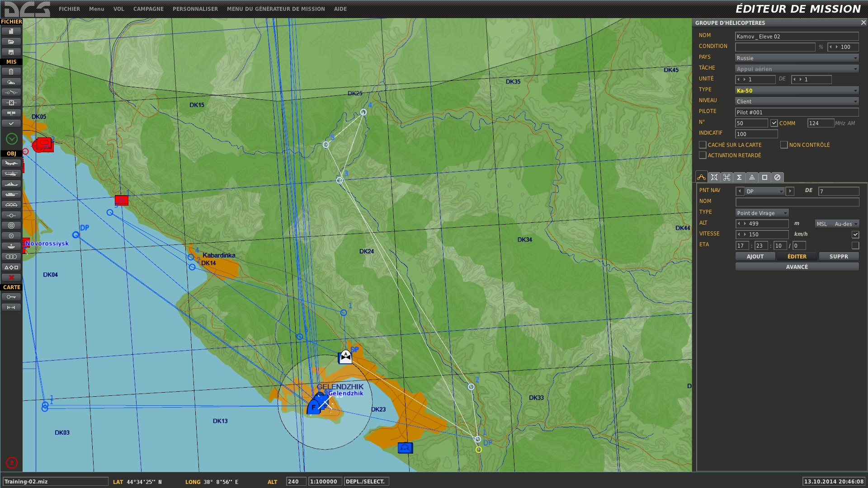Select the ship group tool
The image size is (868, 488).
[11, 184]
